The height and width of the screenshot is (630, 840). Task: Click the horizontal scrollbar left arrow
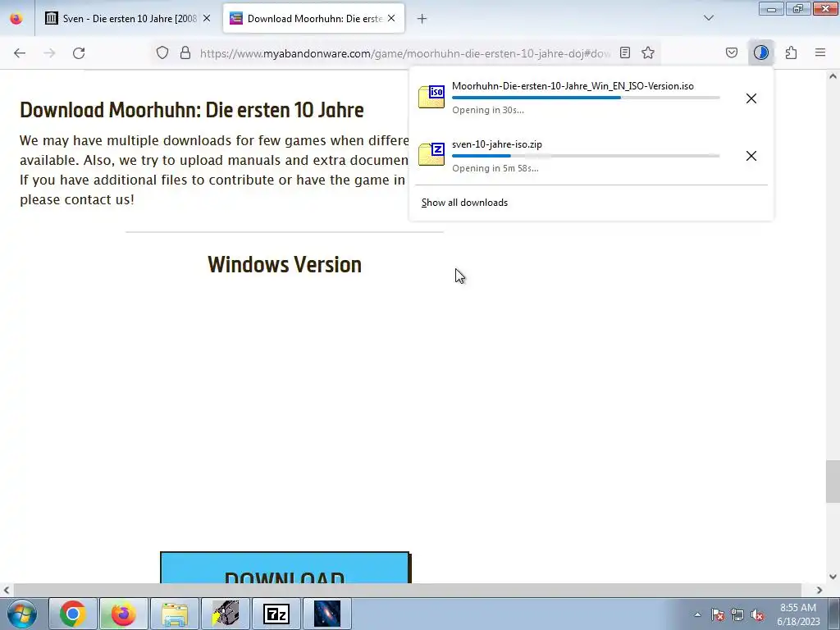pyautogui.click(x=6, y=591)
